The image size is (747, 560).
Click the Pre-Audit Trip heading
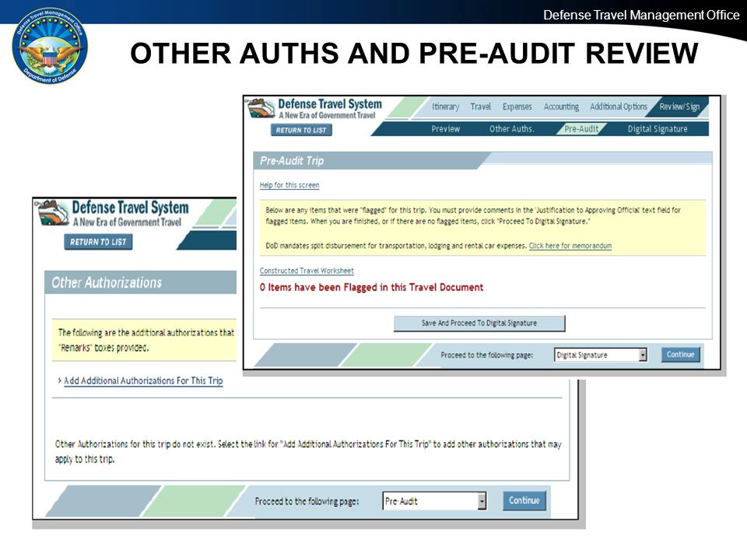coord(292,161)
